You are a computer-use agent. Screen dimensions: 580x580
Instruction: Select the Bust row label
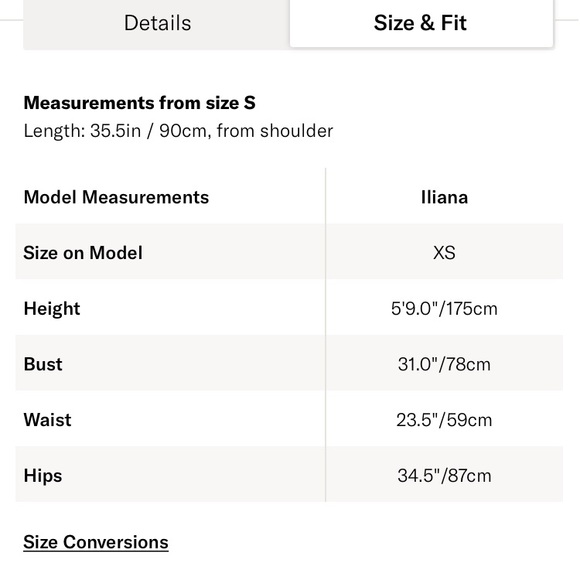pos(43,364)
